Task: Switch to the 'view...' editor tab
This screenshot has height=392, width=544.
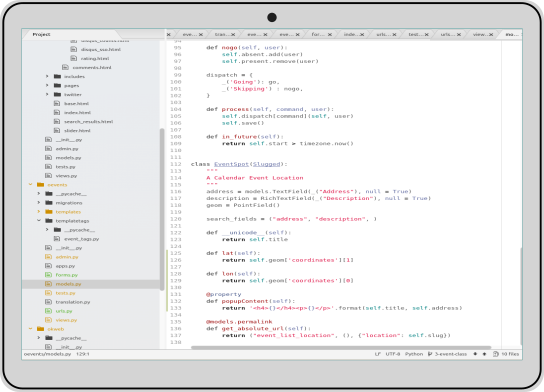Action: [479, 34]
